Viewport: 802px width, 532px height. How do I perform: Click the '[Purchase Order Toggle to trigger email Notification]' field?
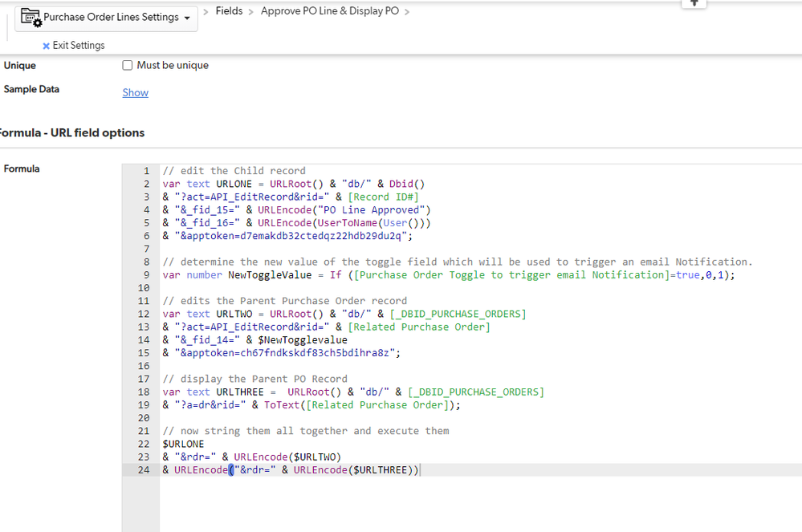click(512, 275)
